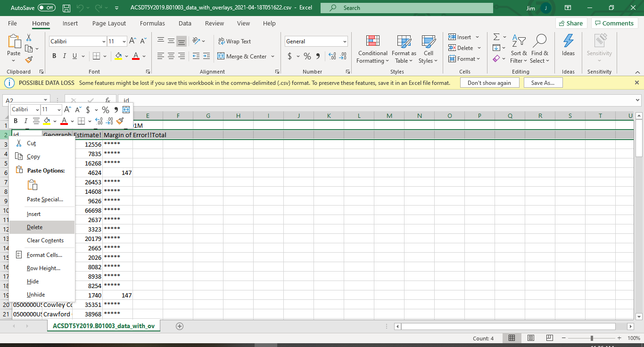644x347 pixels.
Task: Click ribbon Center align icon
Action: (171, 56)
